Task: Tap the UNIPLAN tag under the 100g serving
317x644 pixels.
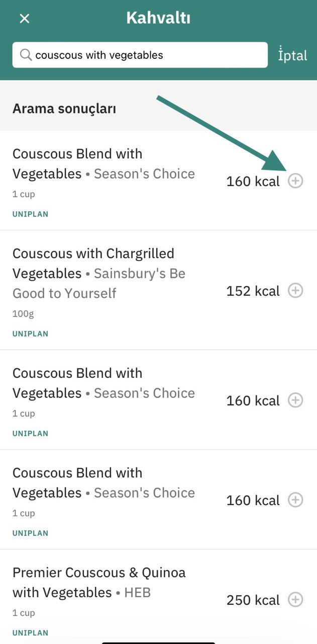Action: click(31, 334)
